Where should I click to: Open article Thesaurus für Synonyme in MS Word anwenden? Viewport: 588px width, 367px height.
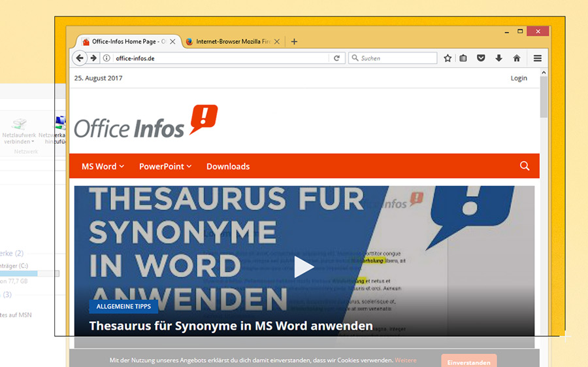231,326
